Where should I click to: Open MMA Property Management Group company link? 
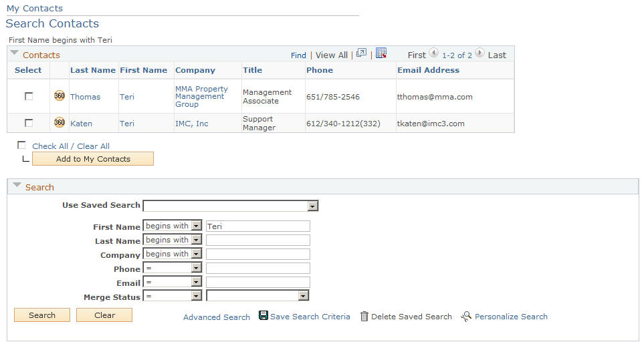pos(201,96)
